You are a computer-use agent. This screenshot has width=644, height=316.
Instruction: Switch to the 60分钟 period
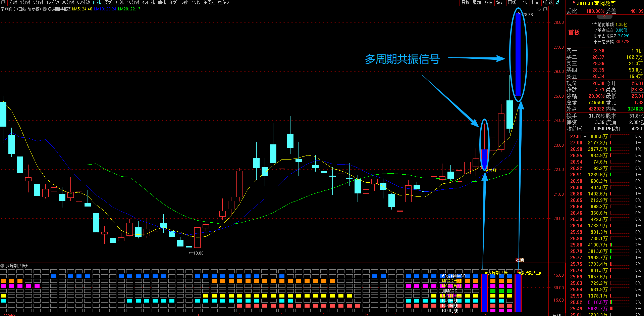(x=84, y=2)
